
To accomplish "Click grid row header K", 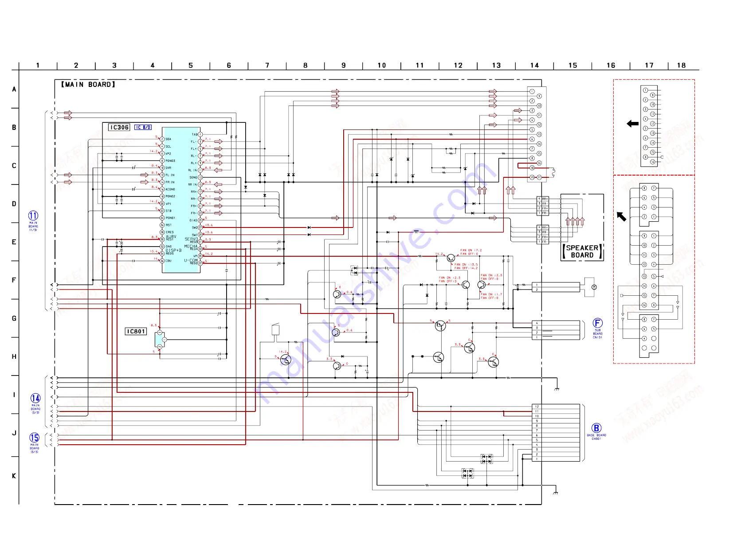I will [14, 476].
